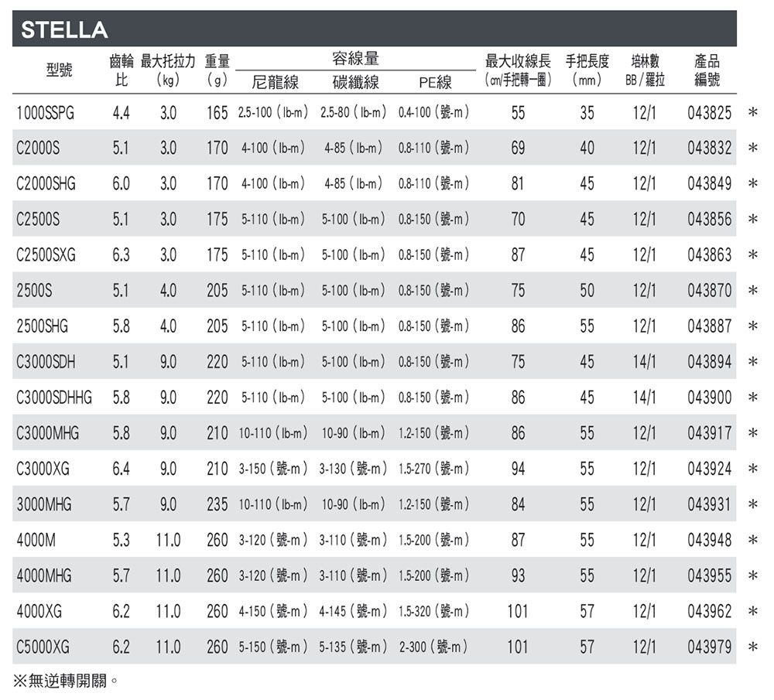Viewport: 774px width, 700px height.
Task: Click the STELLA title header
Action: 64,30
